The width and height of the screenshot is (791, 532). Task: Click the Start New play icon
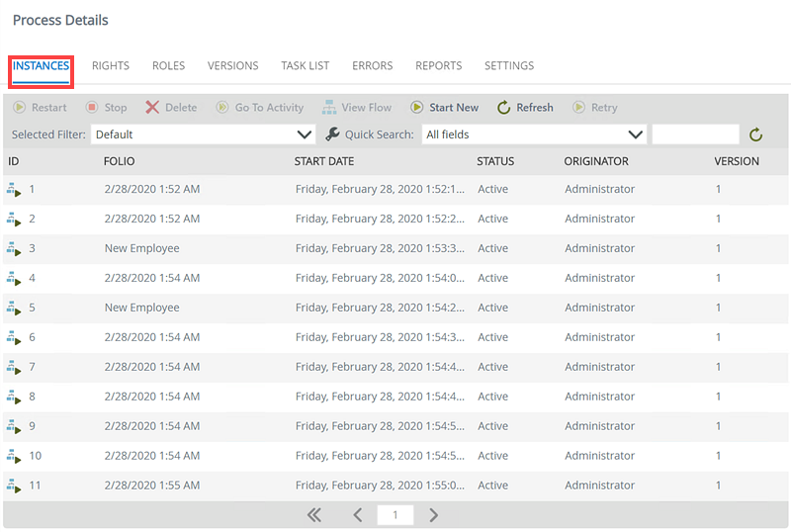[x=417, y=108]
